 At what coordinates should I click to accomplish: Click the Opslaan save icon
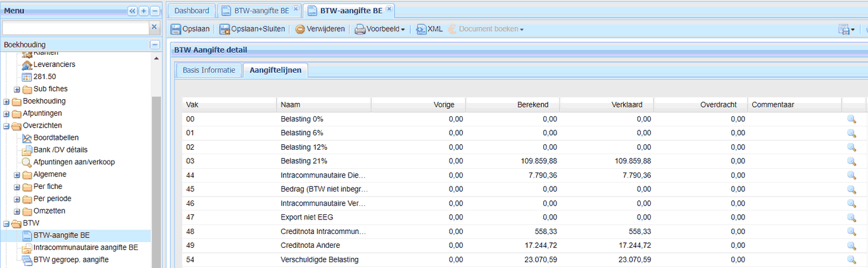click(175, 29)
